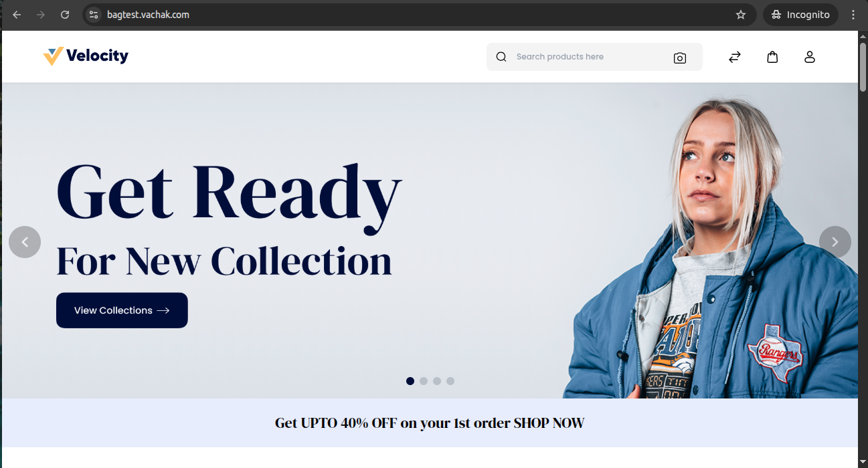Viewport: 868px width, 468px height.
Task: Open the user account profile icon
Action: 810,57
